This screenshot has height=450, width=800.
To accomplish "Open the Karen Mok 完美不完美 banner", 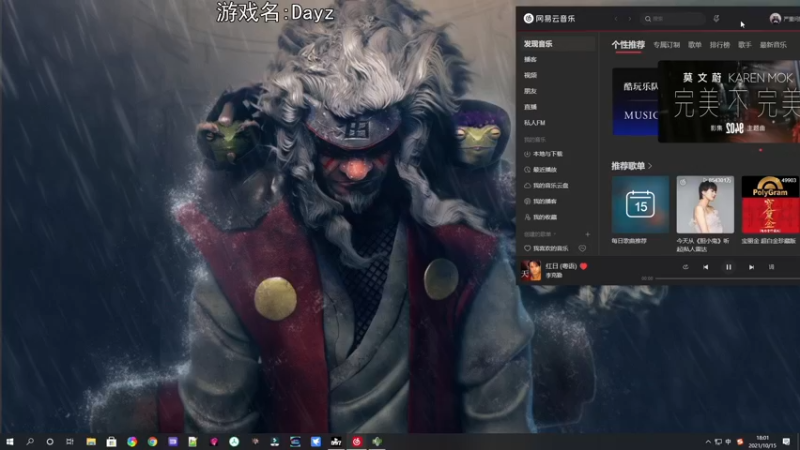I will 729,101.
